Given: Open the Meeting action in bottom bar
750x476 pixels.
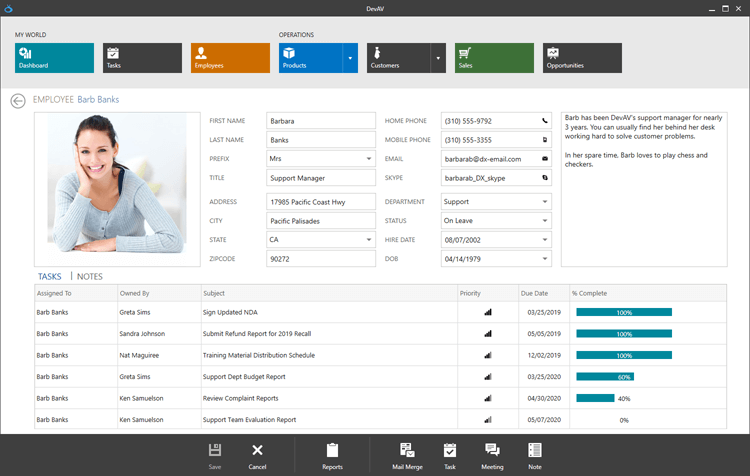Looking at the screenshot, I should [x=492, y=454].
